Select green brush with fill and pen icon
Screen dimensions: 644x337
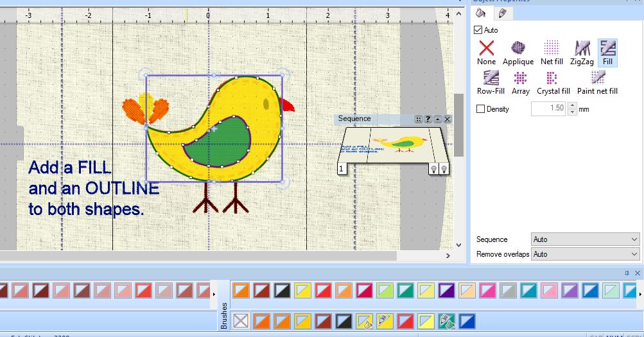coord(446,321)
